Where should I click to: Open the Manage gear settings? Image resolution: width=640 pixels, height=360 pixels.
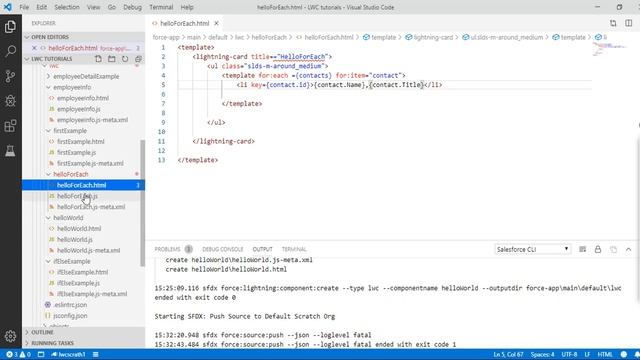click(x=11, y=336)
